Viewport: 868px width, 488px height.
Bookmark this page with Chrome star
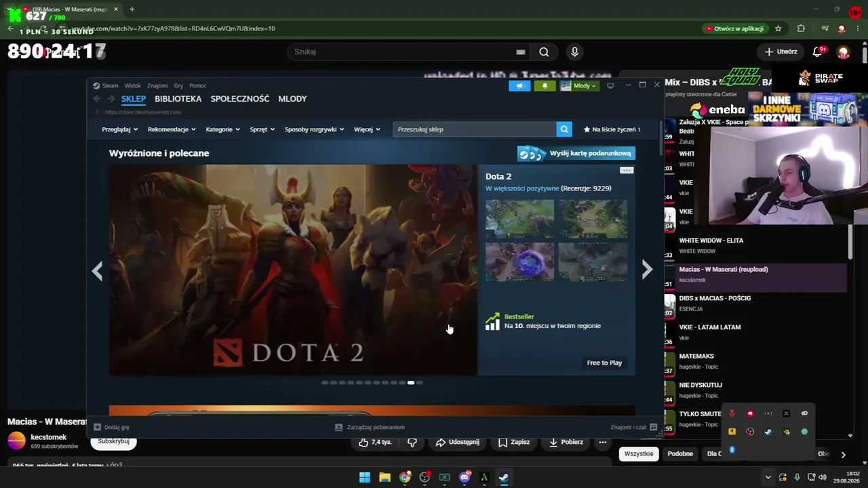click(778, 28)
